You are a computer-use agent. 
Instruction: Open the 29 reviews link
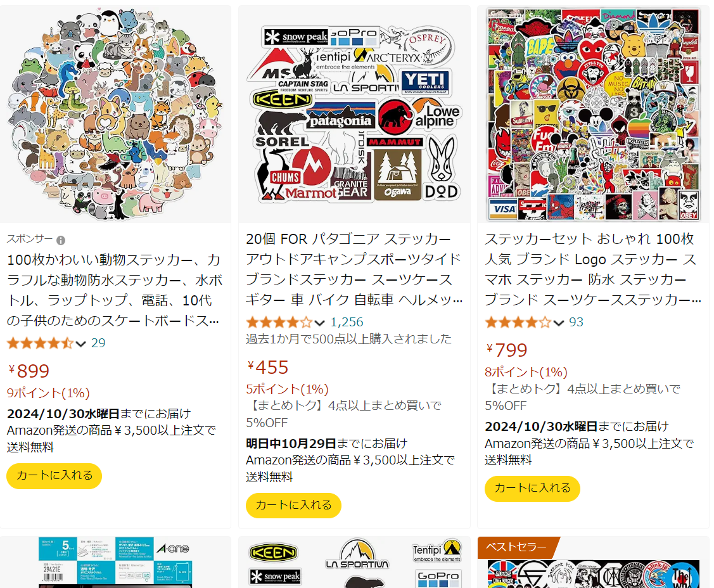[98, 343]
